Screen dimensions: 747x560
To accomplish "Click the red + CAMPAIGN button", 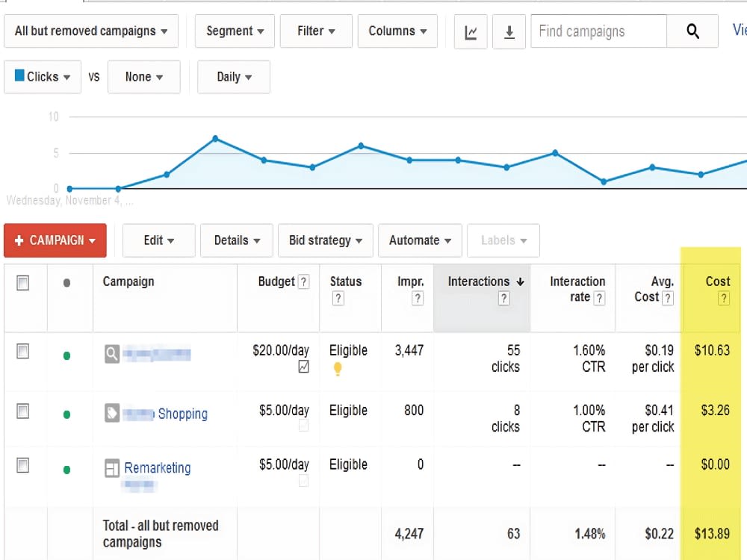I will 55,240.
